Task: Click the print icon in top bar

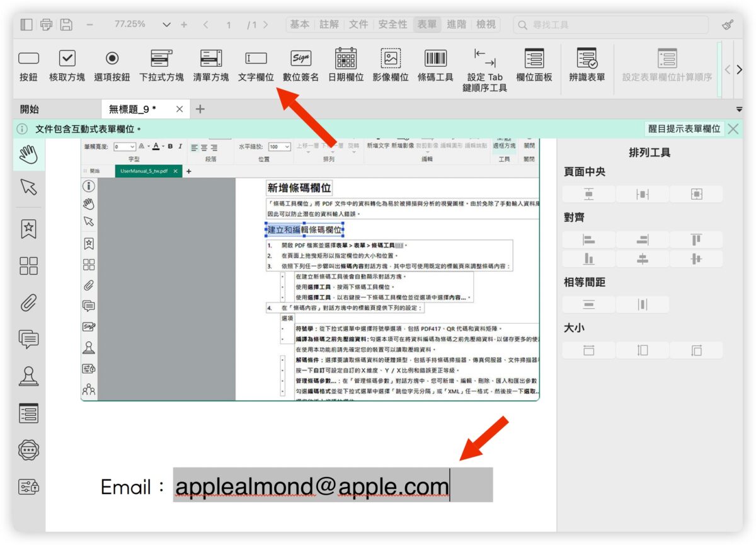Action: pos(46,25)
